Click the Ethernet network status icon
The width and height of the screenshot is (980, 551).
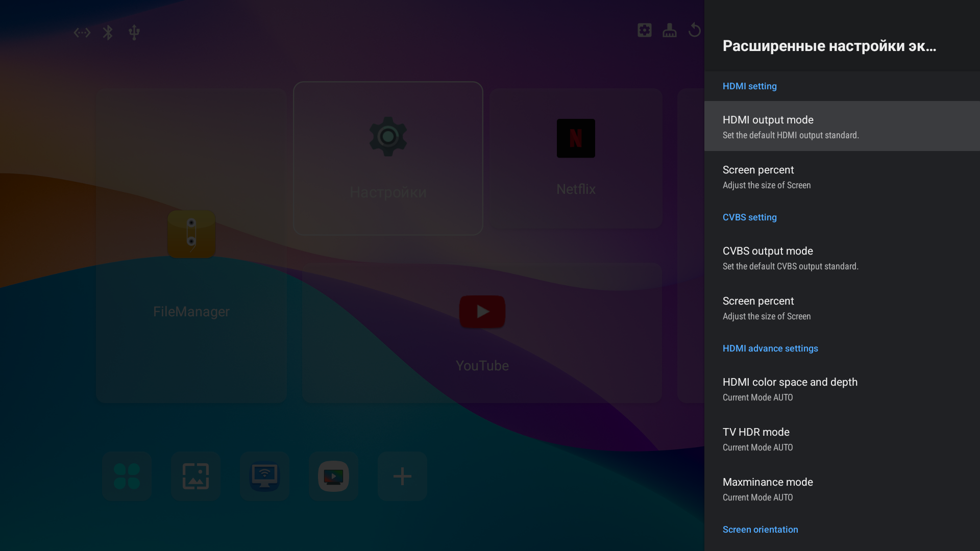tap(82, 33)
